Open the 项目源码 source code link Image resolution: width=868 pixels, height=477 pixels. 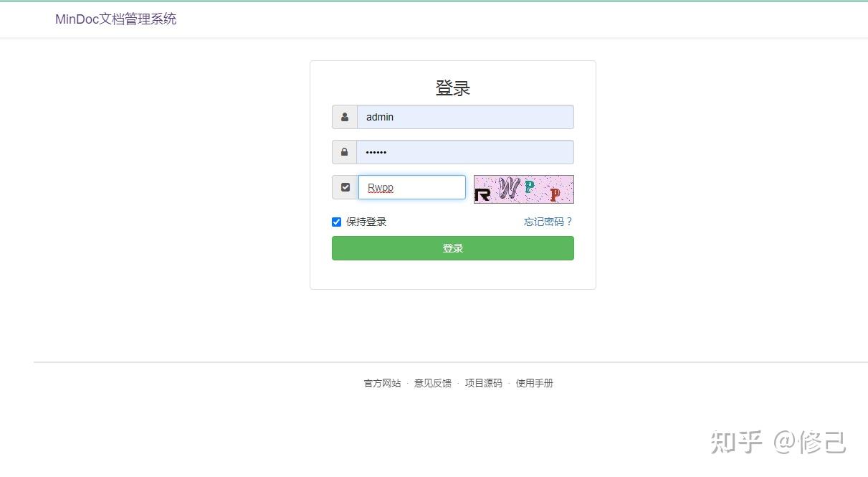(483, 383)
